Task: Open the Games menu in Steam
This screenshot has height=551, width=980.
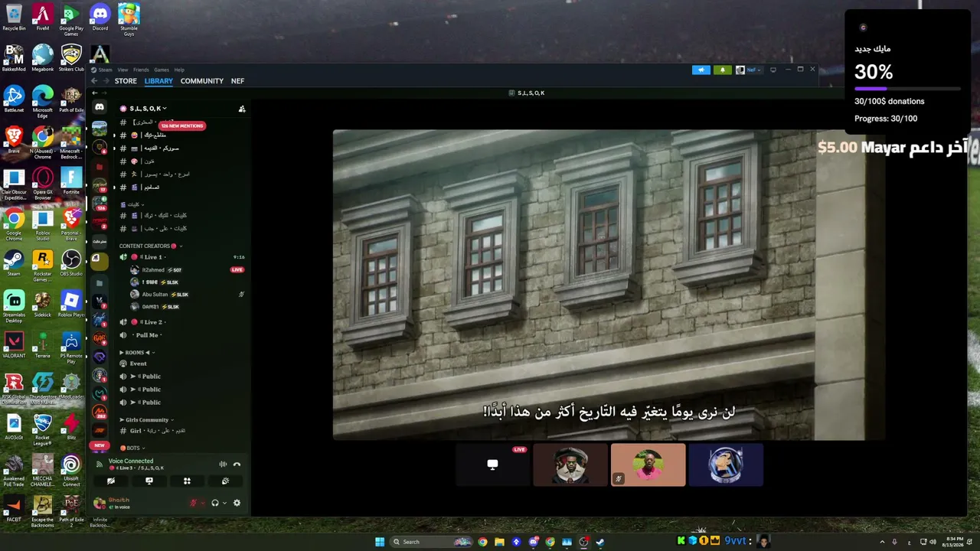Action: point(162,70)
